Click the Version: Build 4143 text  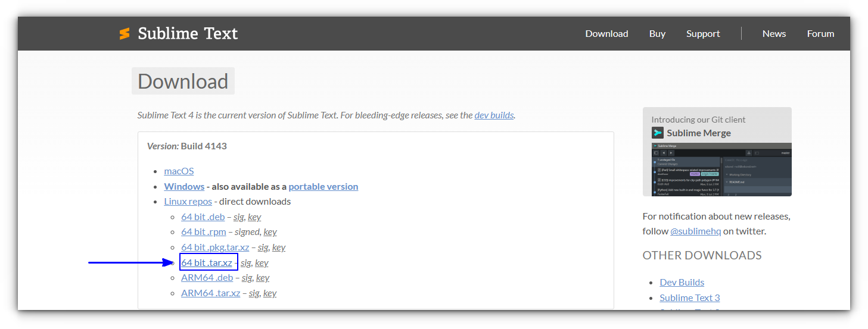[x=187, y=146]
